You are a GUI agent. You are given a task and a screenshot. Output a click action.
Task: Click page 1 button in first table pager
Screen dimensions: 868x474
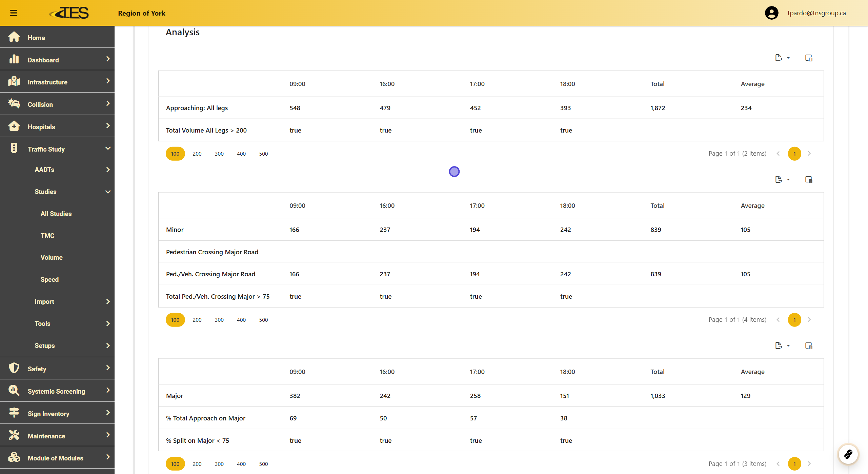click(794, 154)
